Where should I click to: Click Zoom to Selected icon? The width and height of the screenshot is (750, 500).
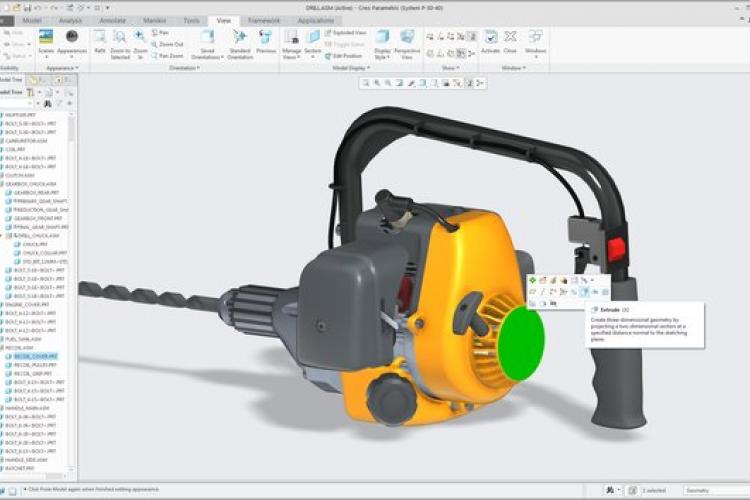(120, 37)
